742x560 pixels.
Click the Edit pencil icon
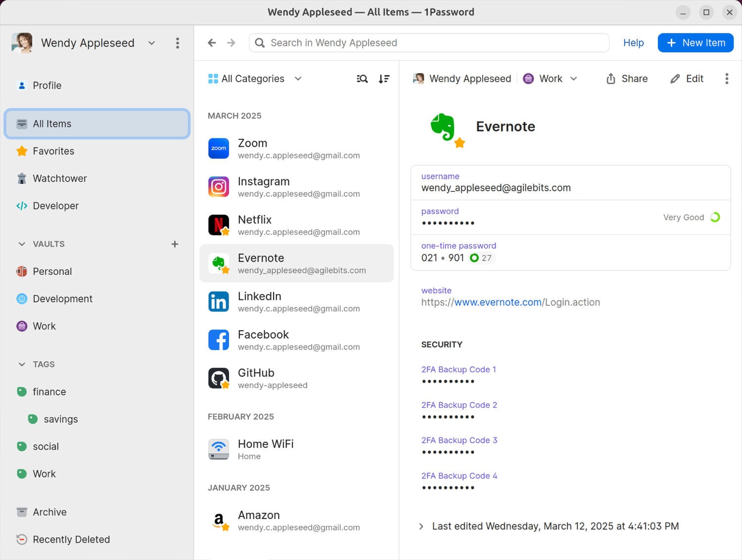pyautogui.click(x=675, y=79)
